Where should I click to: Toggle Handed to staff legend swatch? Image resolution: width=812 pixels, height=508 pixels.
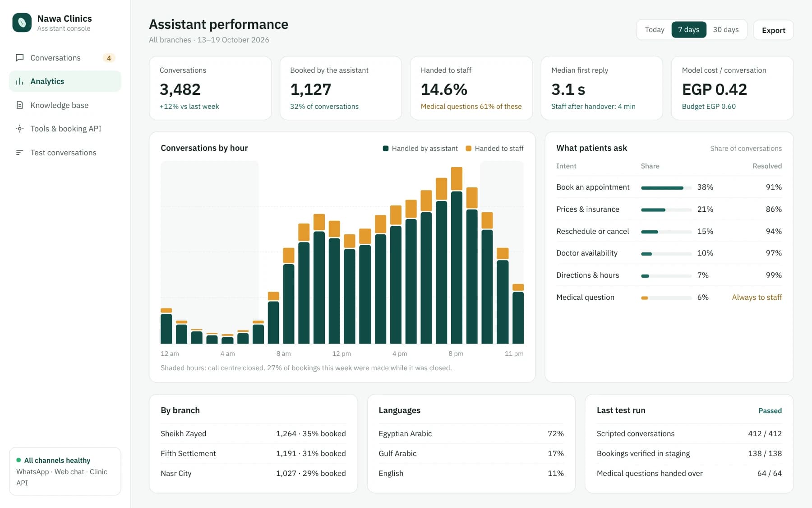[469, 149]
